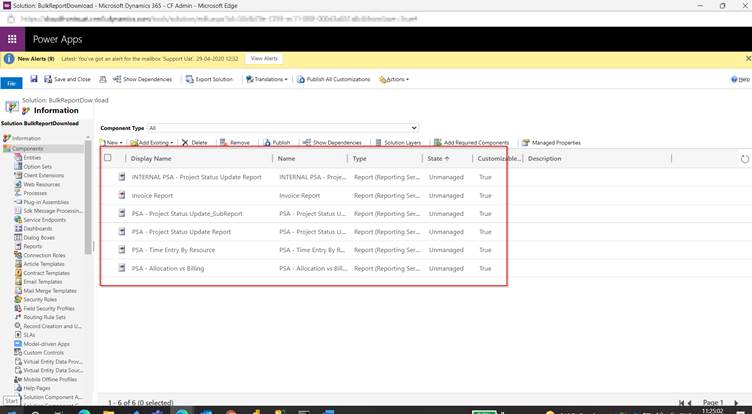Screen dimensions: 752x414
Task: Click Export Solution
Action: [x=208, y=79]
